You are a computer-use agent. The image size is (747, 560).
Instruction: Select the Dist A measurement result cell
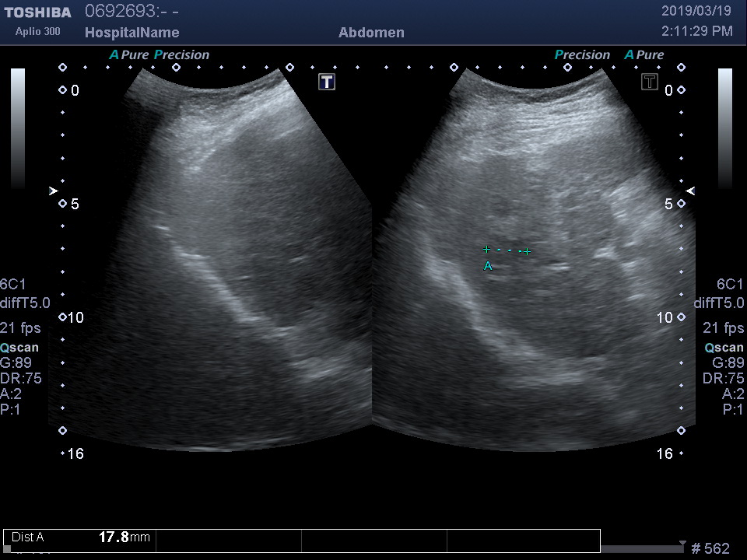pos(80,537)
